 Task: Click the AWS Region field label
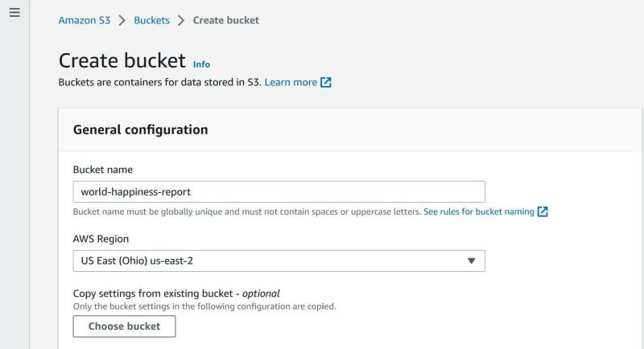(101, 239)
